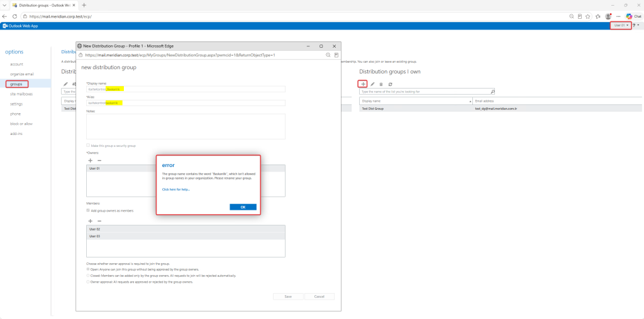Open the help question-mark menu
Screen dimensions: 644x319
point(635,25)
